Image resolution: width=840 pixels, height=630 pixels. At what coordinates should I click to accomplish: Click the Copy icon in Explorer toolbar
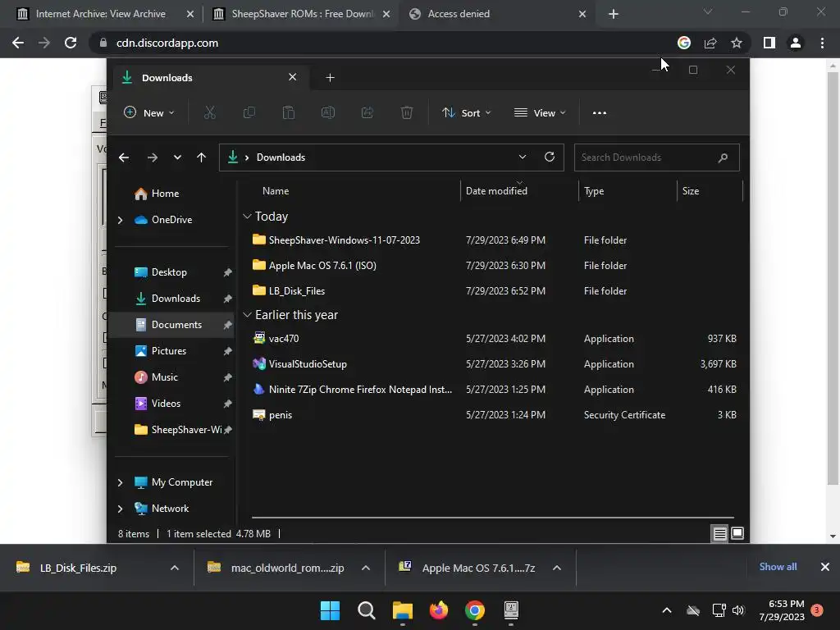click(249, 112)
